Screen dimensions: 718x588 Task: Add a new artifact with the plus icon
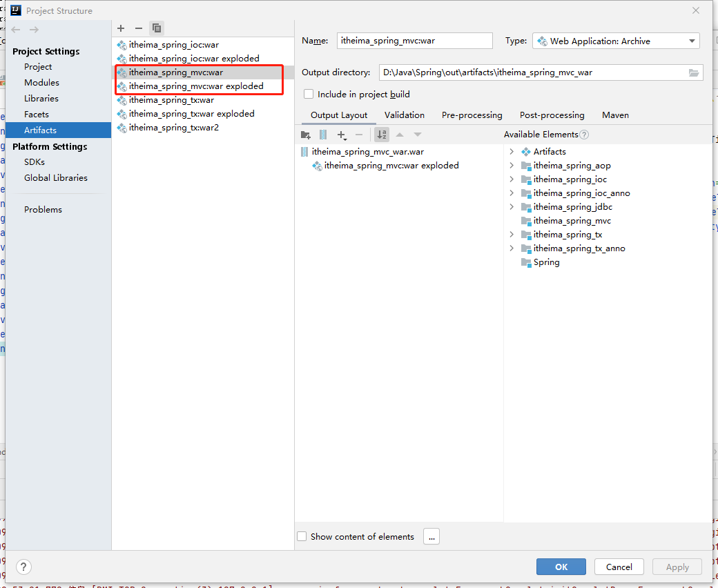tap(121, 28)
